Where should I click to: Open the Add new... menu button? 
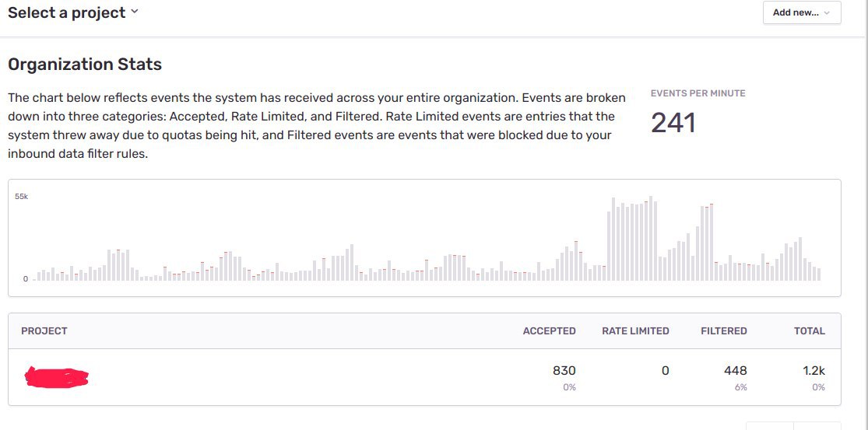click(802, 12)
